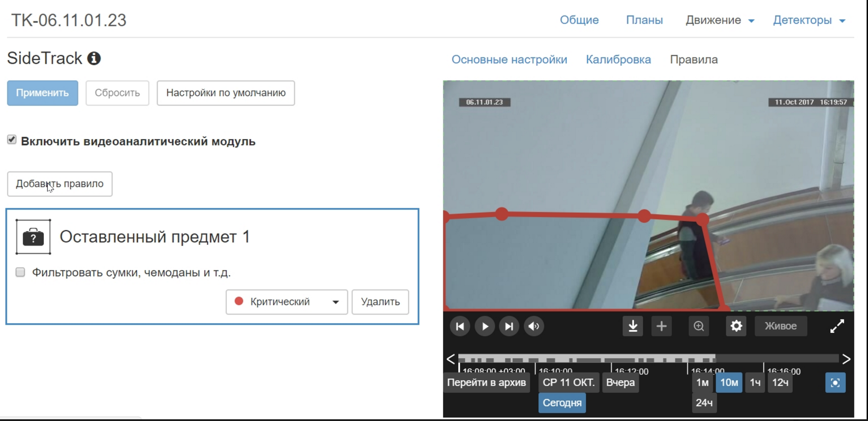Click the Сбросить button

coord(117,93)
